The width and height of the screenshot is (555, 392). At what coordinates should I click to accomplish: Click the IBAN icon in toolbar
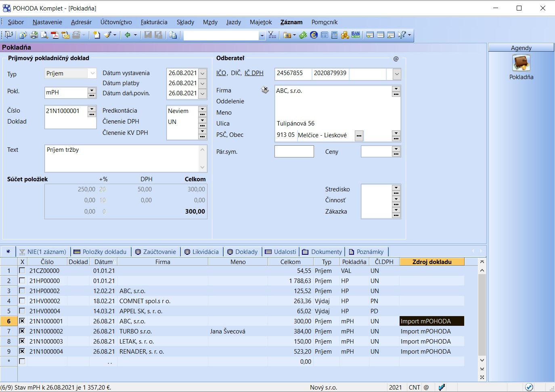(356, 35)
